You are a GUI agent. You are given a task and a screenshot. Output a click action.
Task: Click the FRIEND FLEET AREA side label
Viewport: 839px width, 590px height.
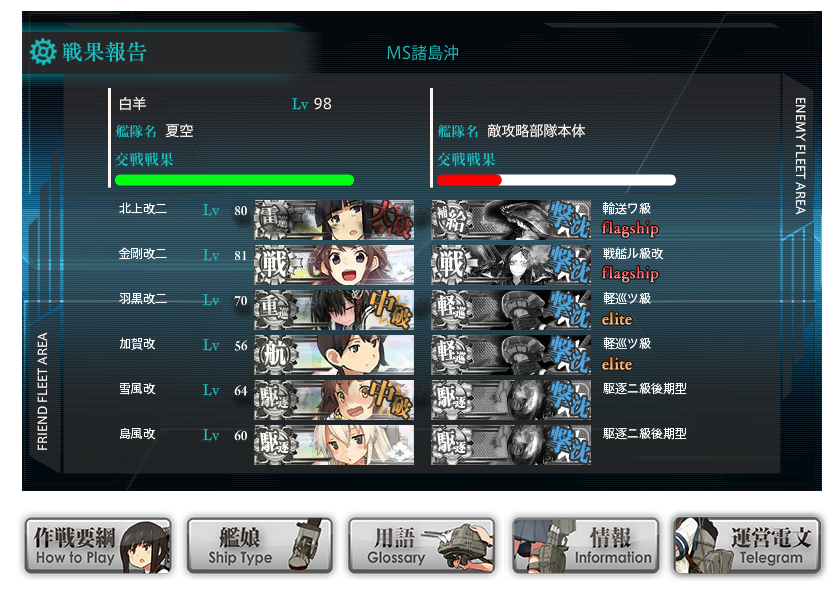click(42, 392)
